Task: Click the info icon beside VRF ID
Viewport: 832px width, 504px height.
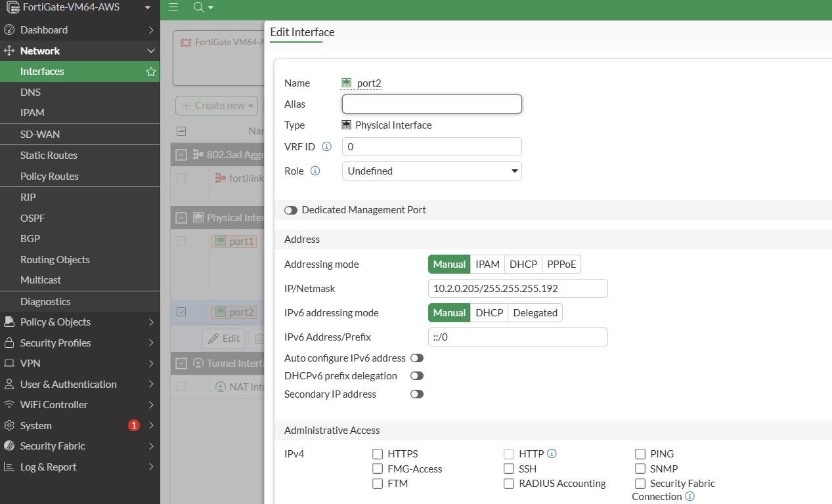Action: tap(326, 146)
